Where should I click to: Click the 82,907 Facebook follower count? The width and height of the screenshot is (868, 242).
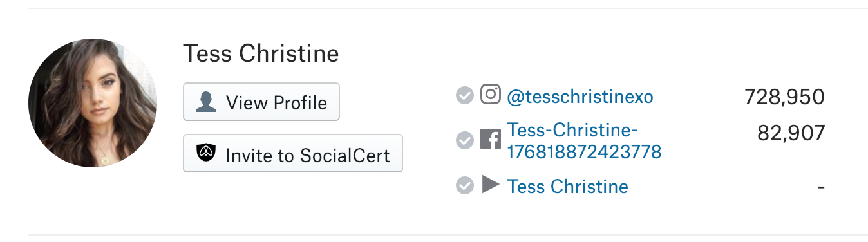coord(791,133)
